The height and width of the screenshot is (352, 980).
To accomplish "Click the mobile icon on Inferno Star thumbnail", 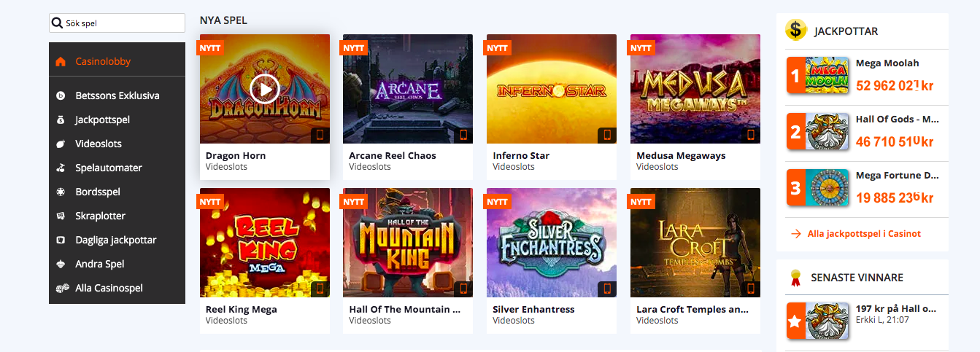I will pyautogui.click(x=606, y=135).
